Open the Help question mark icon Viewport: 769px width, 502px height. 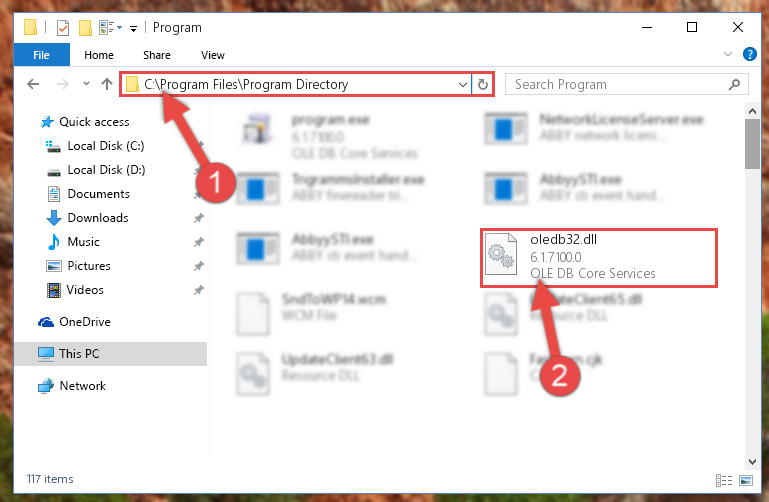tap(749, 54)
